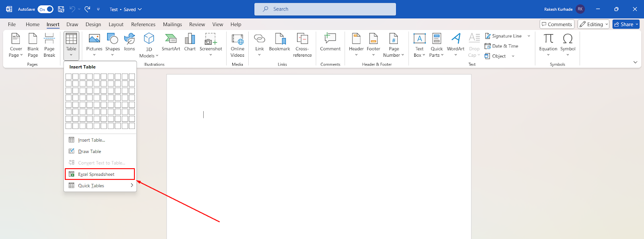Insert a SmartArt graphic

171,42
